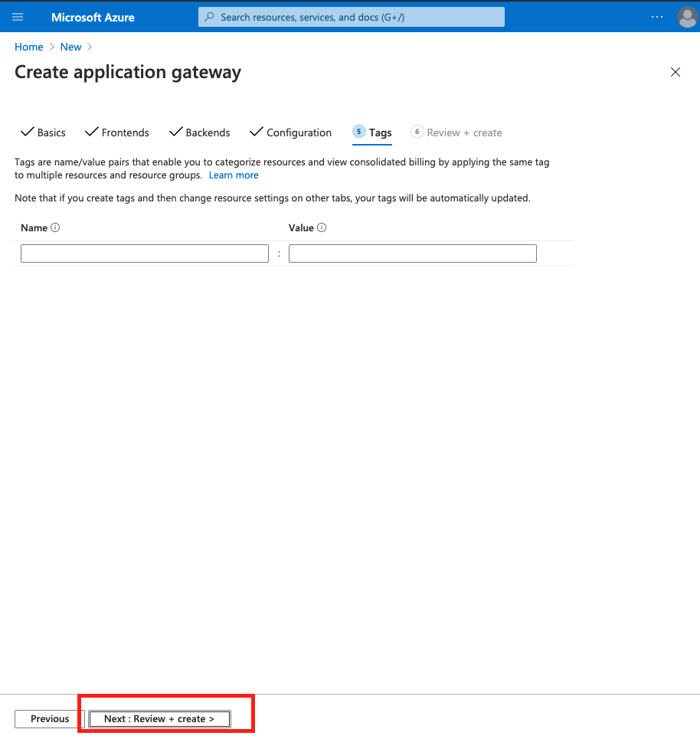Open the top bar ellipsis menu

pos(657,17)
